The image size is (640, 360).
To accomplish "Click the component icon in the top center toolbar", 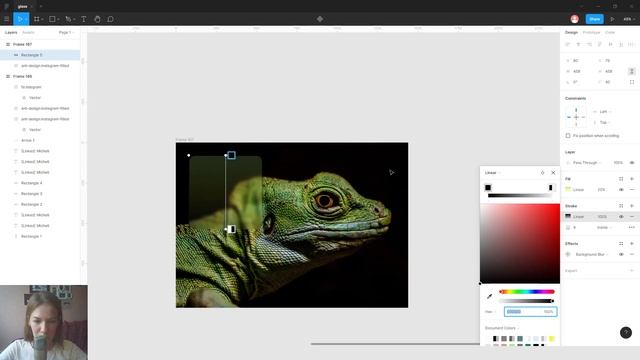I will (x=320, y=19).
